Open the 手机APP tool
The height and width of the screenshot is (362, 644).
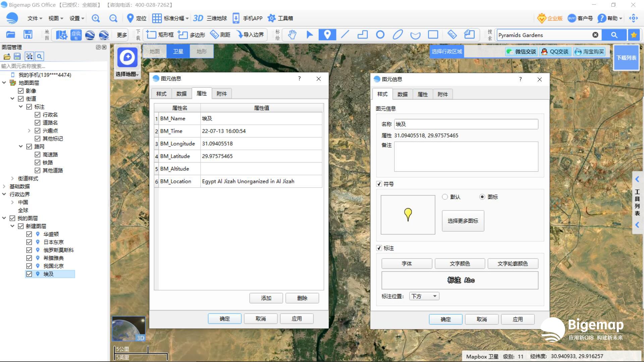[248, 18]
